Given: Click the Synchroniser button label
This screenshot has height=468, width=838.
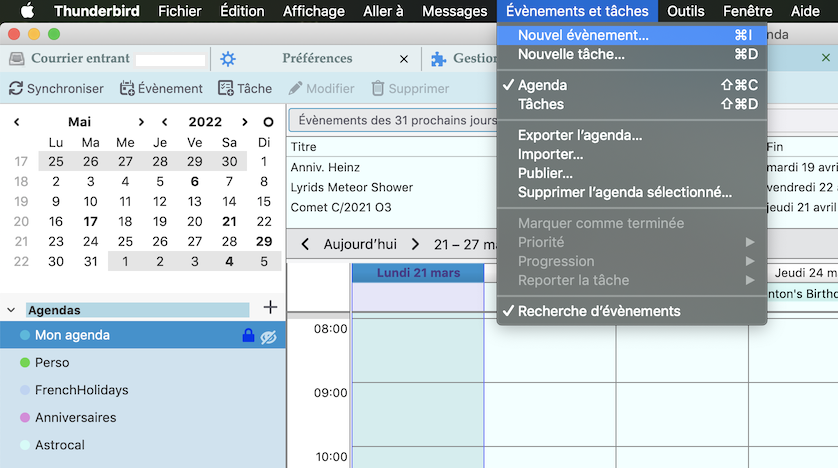Looking at the screenshot, I should pos(65,89).
